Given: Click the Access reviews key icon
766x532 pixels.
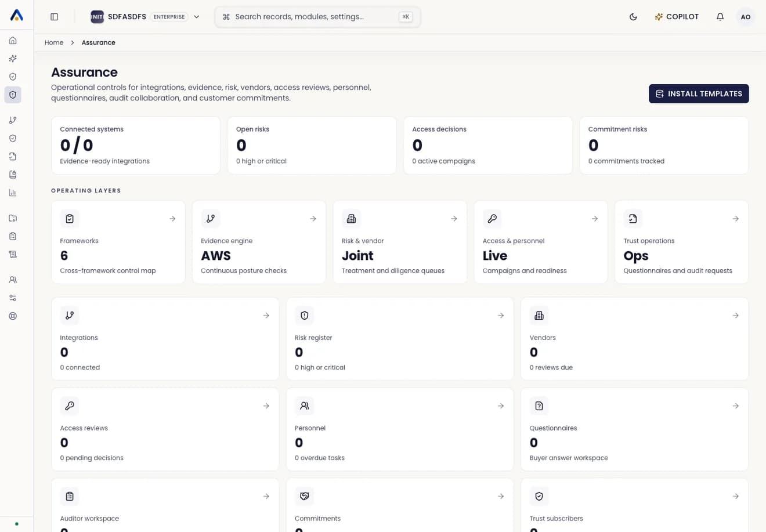Looking at the screenshot, I should [70, 406].
